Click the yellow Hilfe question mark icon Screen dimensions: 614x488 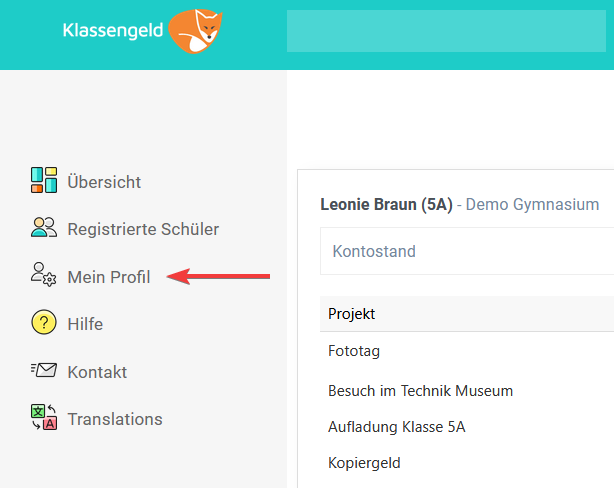[43, 322]
